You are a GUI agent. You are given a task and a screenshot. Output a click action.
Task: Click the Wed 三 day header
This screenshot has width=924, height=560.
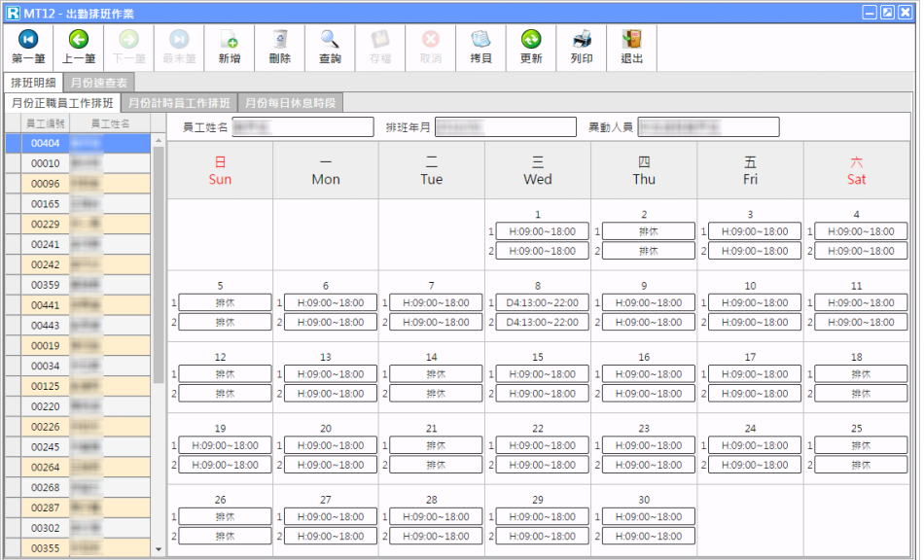(538, 170)
